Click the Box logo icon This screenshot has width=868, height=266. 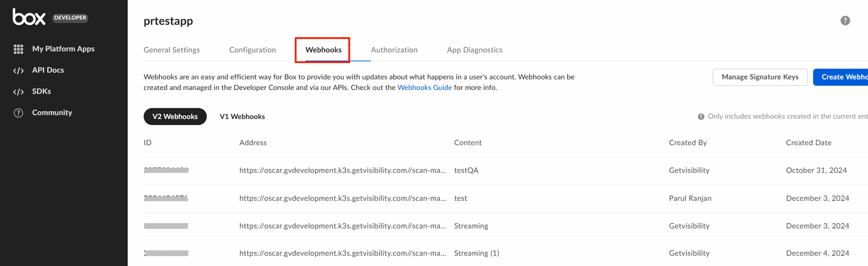29,17
